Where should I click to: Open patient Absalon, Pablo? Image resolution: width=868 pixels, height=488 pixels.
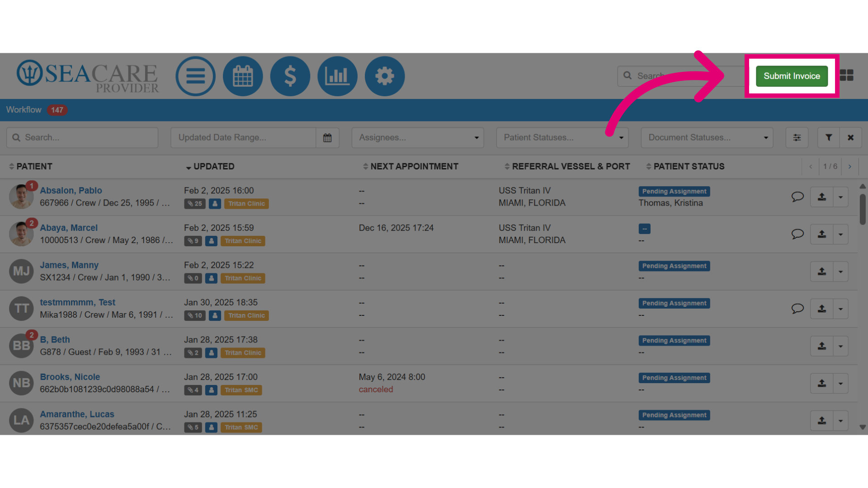(x=71, y=190)
